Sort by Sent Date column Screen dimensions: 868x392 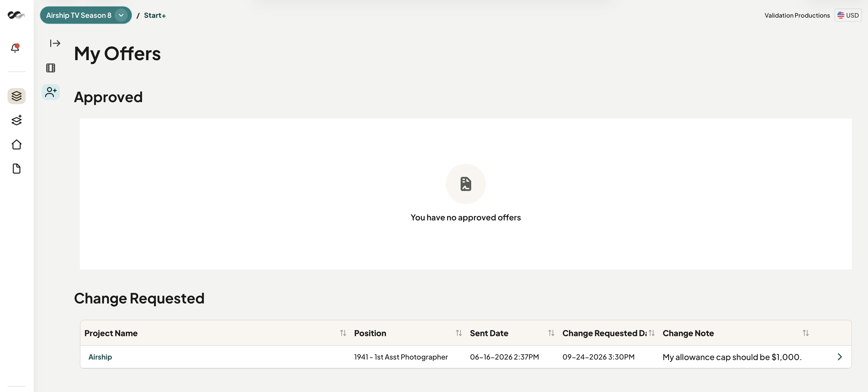coord(551,333)
